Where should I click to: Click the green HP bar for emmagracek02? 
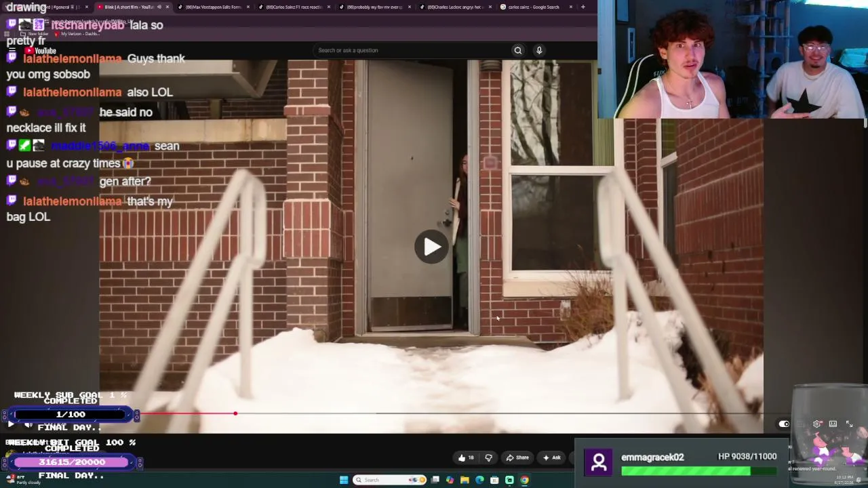[698, 470]
